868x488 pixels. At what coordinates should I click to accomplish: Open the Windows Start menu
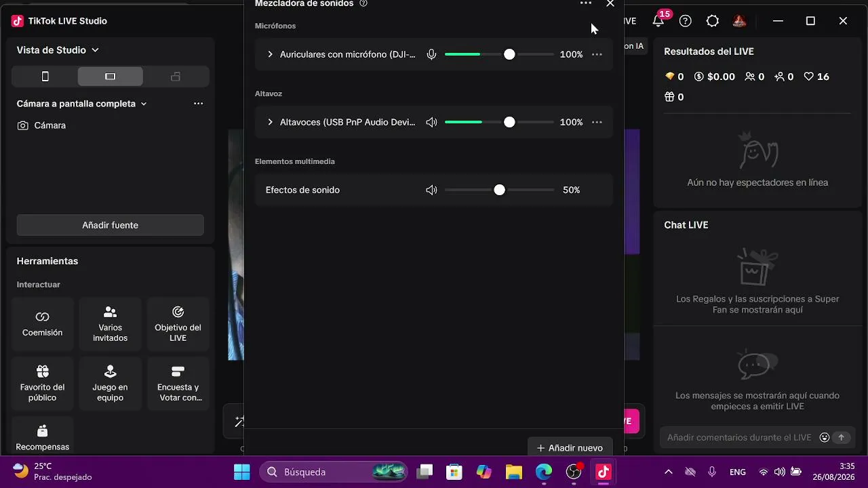241,472
